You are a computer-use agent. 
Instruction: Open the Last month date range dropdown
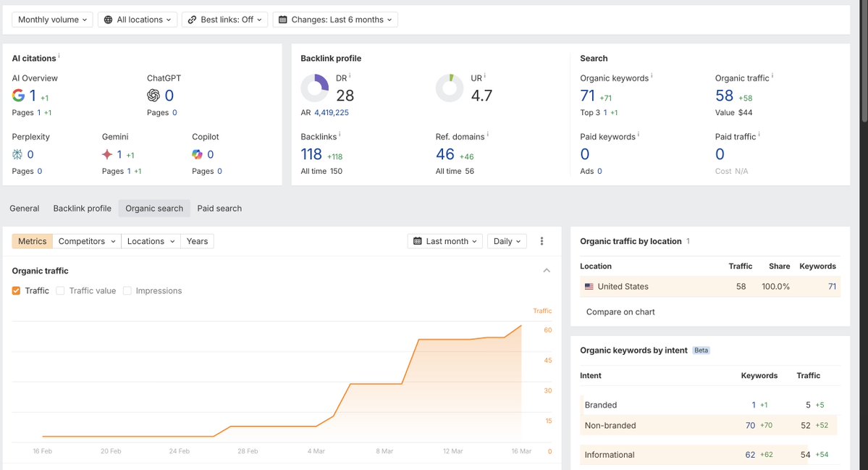445,241
